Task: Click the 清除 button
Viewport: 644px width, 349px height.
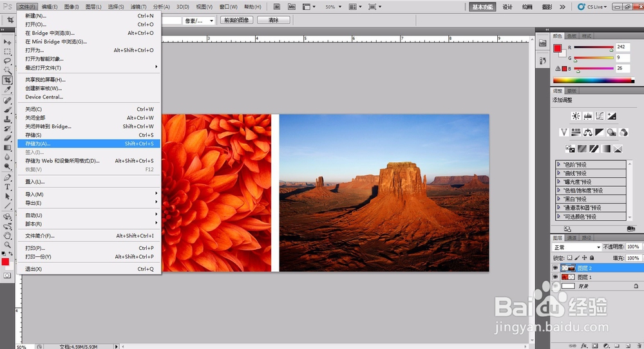Action: pos(274,20)
